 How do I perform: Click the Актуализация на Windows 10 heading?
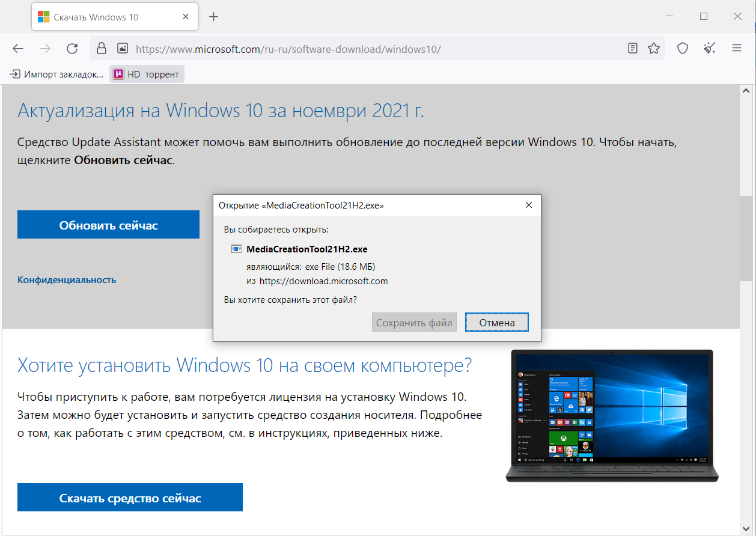coord(221,111)
